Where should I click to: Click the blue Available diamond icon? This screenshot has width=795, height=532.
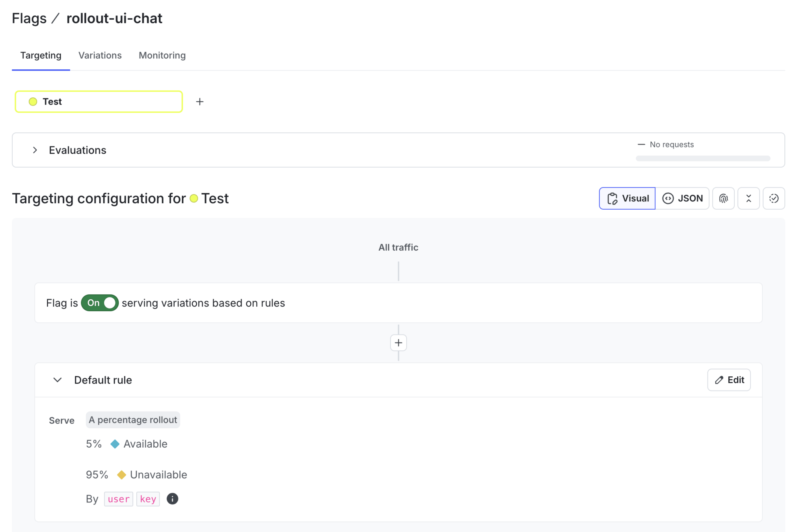pyautogui.click(x=115, y=444)
